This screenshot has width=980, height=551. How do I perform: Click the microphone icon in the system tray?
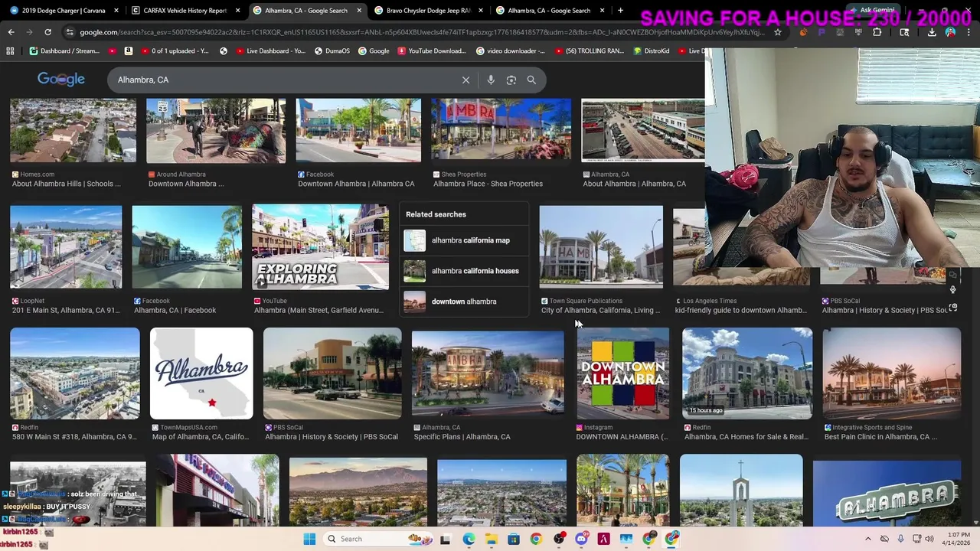point(900,539)
